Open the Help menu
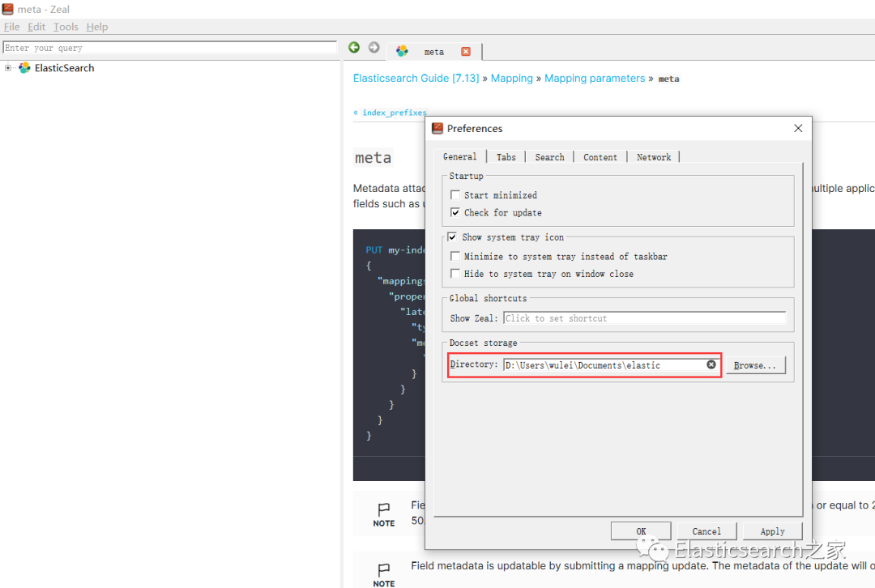Screen dimensions: 875x588 click(97, 27)
